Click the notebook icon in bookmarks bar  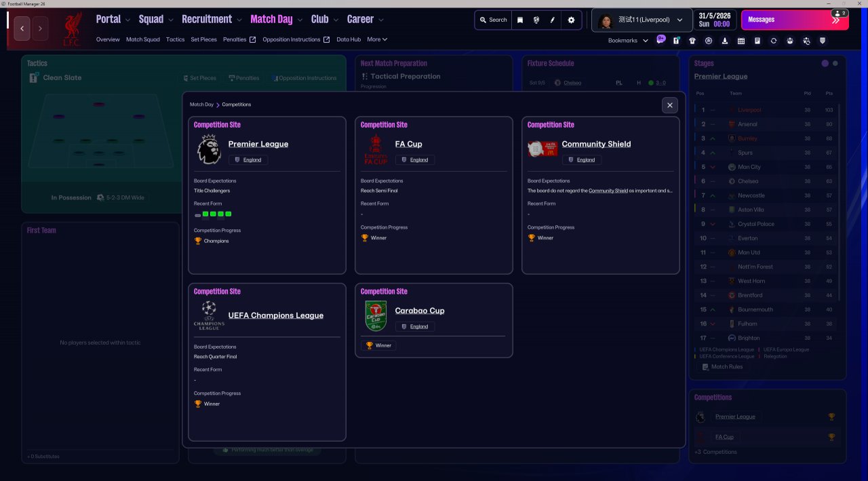757,41
